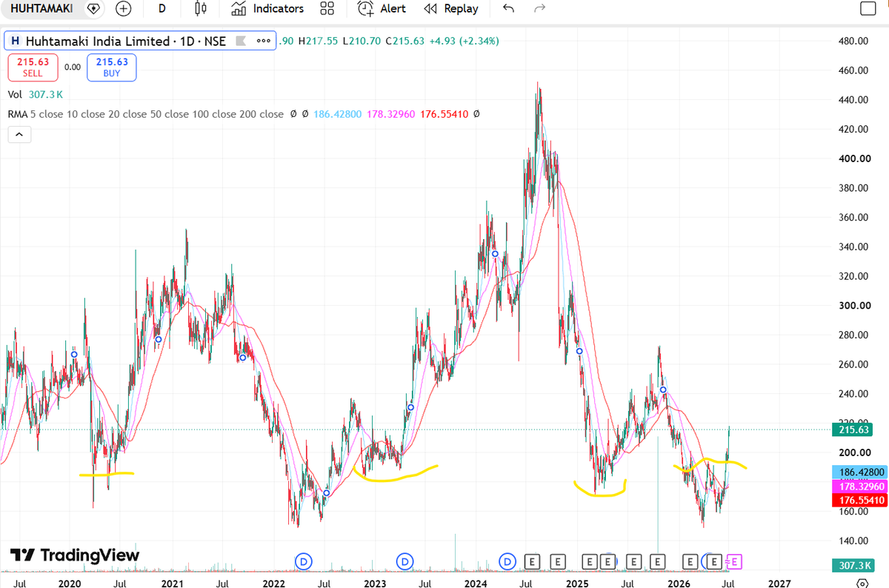Click the dividend D marker in mid-2024
The height and width of the screenshot is (588, 889).
(507, 561)
